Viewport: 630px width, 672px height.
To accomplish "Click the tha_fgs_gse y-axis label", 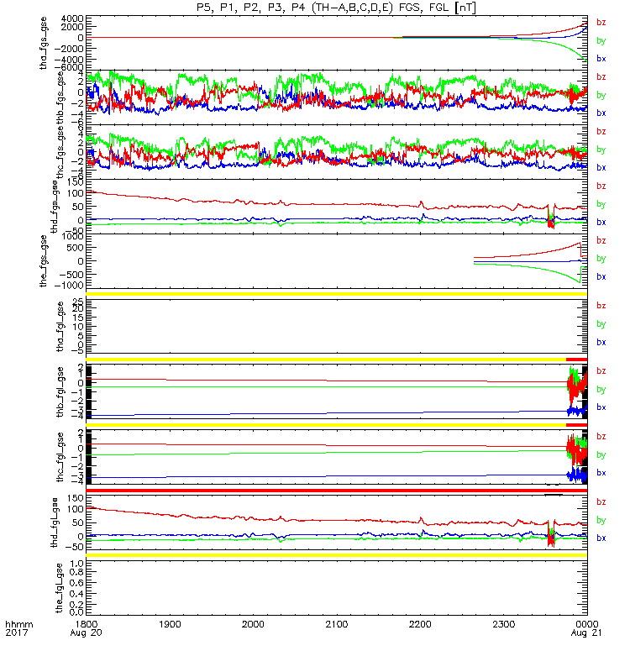I will click(x=44, y=43).
